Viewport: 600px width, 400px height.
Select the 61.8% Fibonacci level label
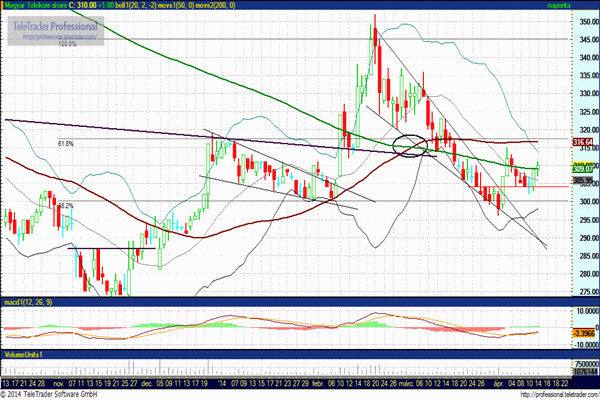click(65, 144)
